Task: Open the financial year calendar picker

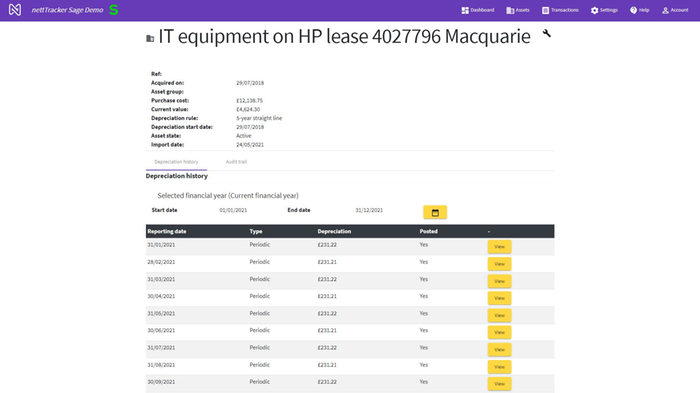Action: [x=435, y=212]
